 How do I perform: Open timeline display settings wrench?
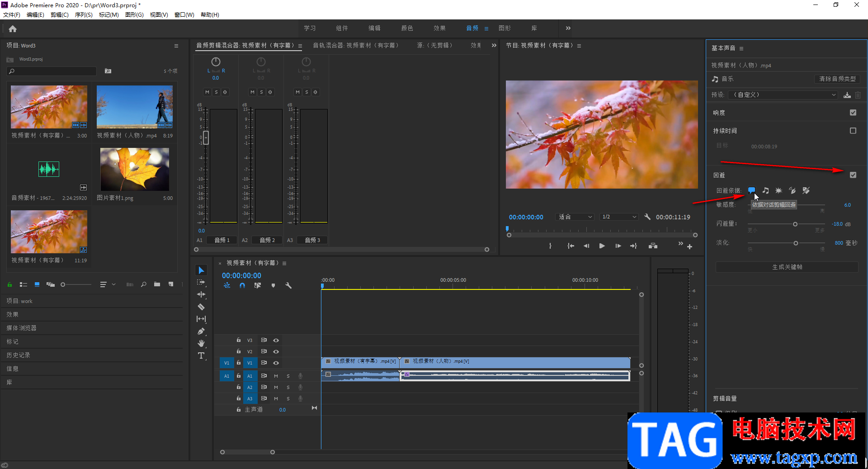tap(288, 285)
